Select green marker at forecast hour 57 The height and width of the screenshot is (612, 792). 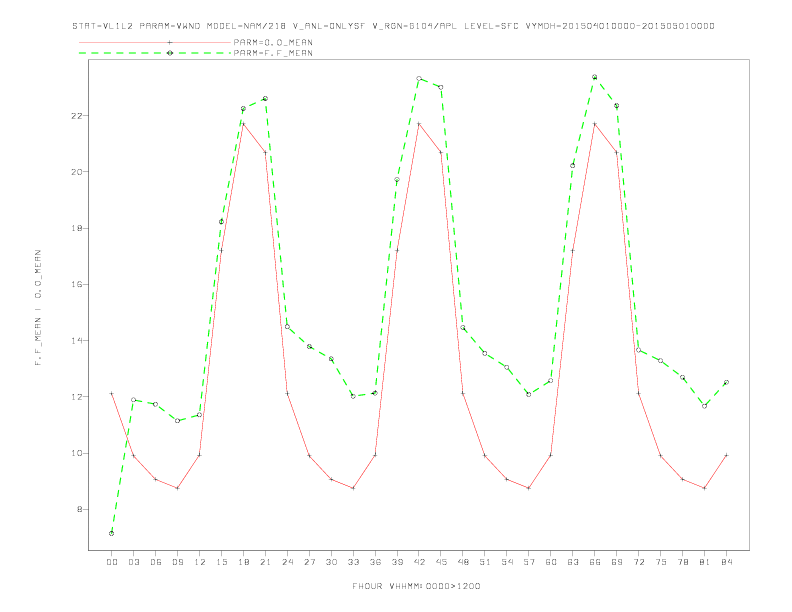pyautogui.click(x=529, y=394)
